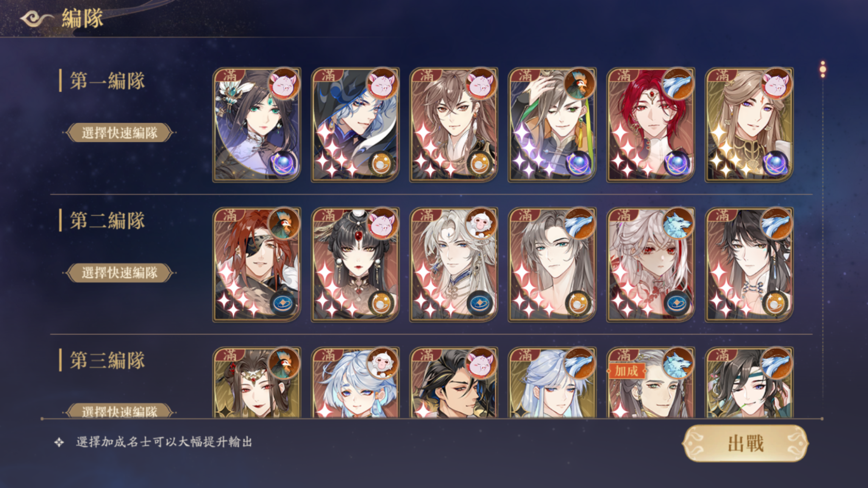
Task: Select the 第三編隊 team label
Action: pos(108,360)
